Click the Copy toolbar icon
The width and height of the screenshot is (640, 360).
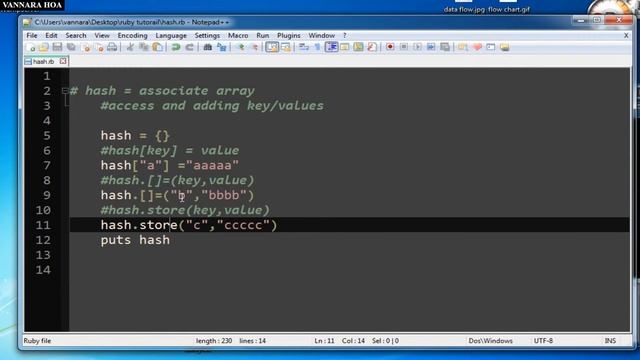point(144,47)
